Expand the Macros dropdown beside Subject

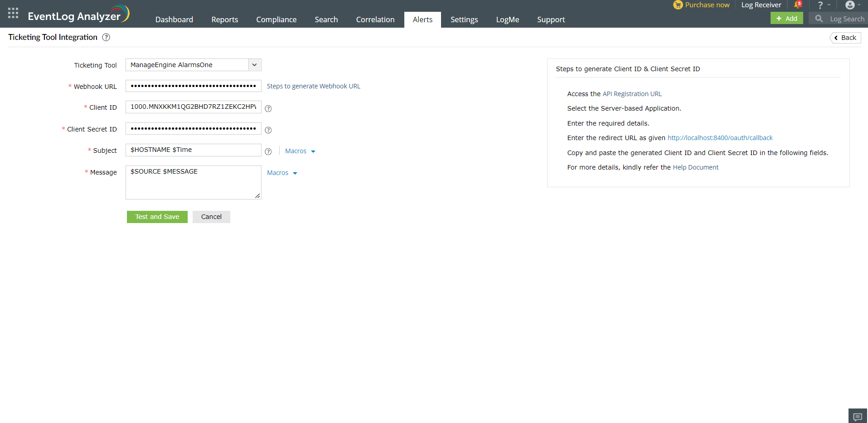pyautogui.click(x=300, y=151)
